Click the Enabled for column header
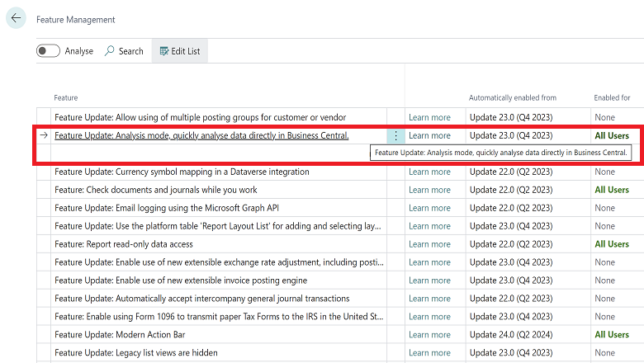The width and height of the screenshot is (644, 363). pyautogui.click(x=612, y=97)
